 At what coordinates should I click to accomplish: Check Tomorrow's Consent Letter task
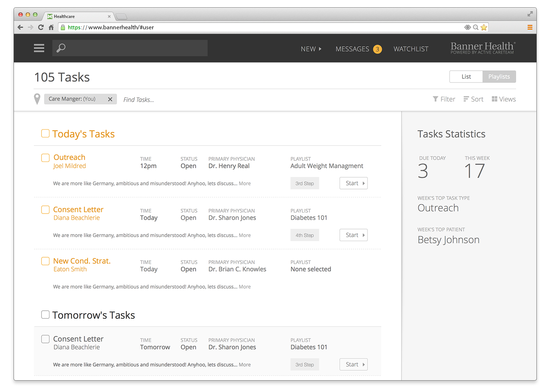point(45,339)
